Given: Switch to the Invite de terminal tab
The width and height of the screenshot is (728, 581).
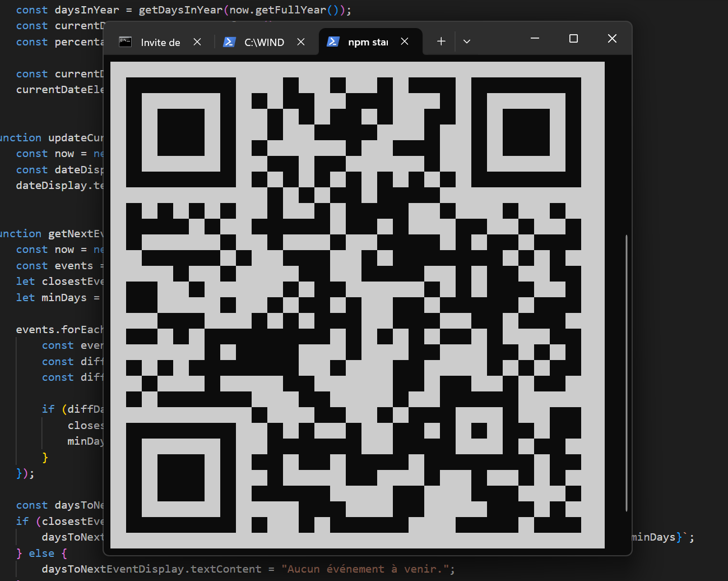Looking at the screenshot, I should tap(160, 42).
